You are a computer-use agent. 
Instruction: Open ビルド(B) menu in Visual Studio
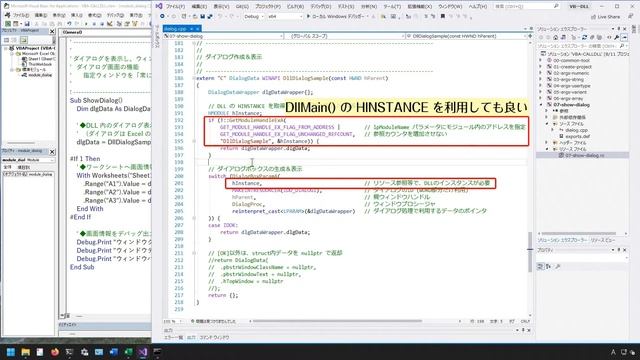tap(295, 7)
